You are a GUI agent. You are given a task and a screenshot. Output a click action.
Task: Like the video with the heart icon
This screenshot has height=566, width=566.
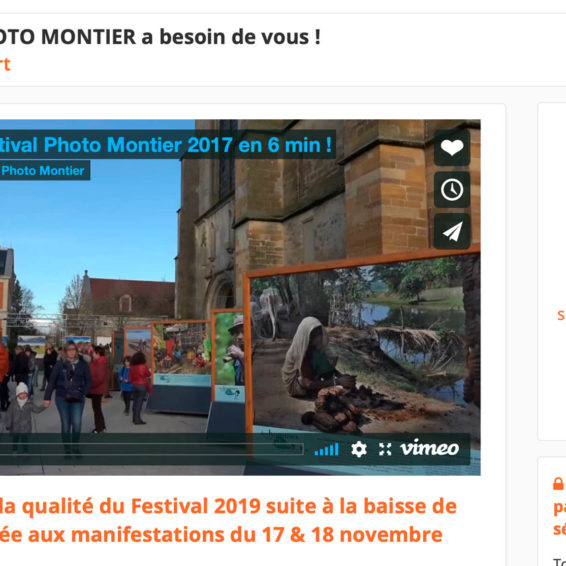click(x=452, y=148)
